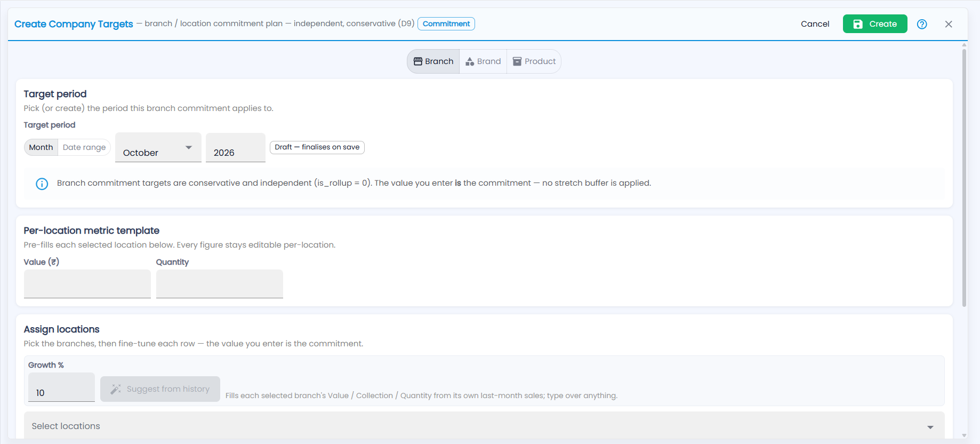Click the 'Target period' section heading
980x444 pixels.
coord(55,94)
